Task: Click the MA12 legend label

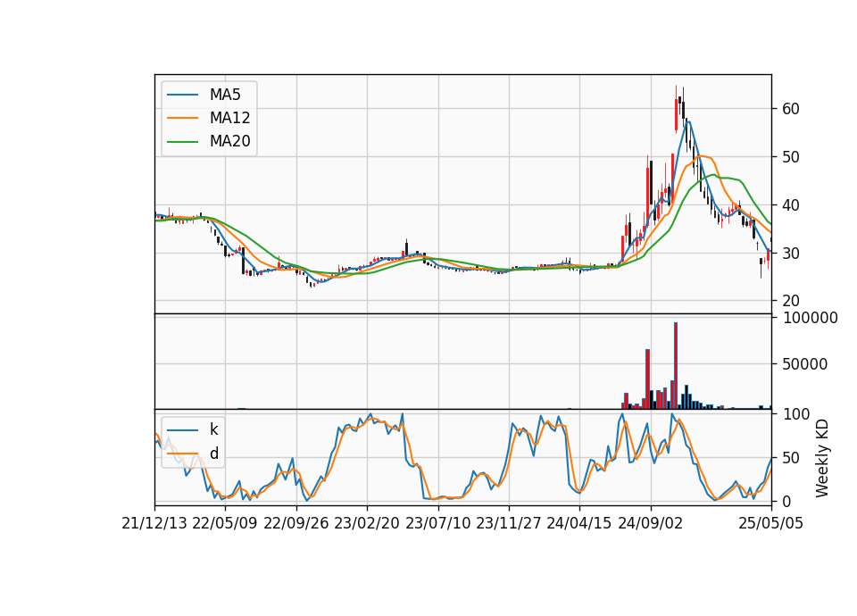Action: tap(229, 118)
